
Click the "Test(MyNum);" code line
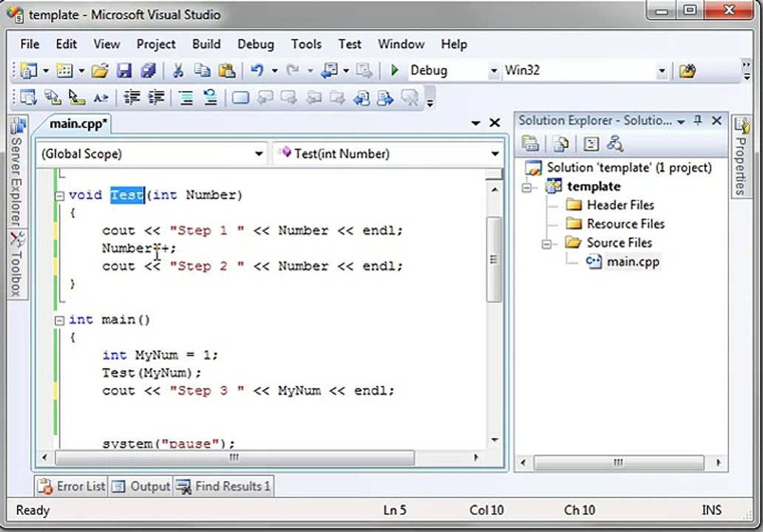coord(152,373)
